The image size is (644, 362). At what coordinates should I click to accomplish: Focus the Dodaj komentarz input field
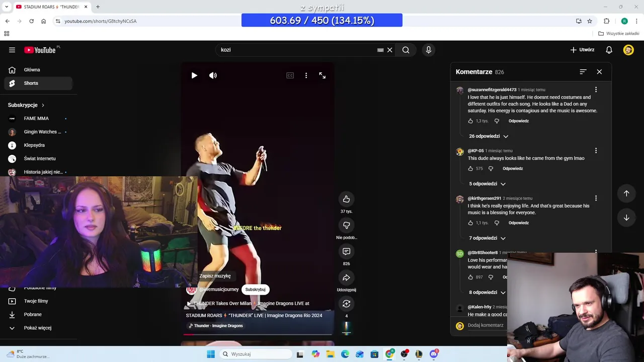(x=486, y=325)
